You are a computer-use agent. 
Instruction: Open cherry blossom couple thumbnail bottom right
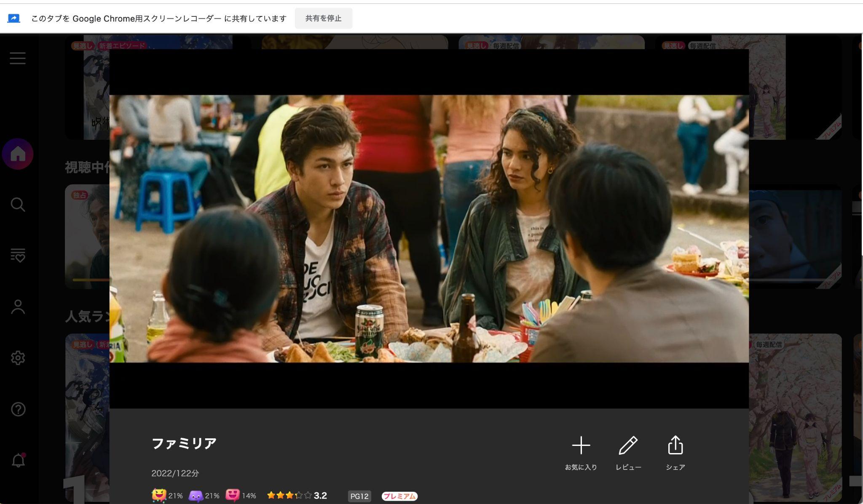click(795, 418)
